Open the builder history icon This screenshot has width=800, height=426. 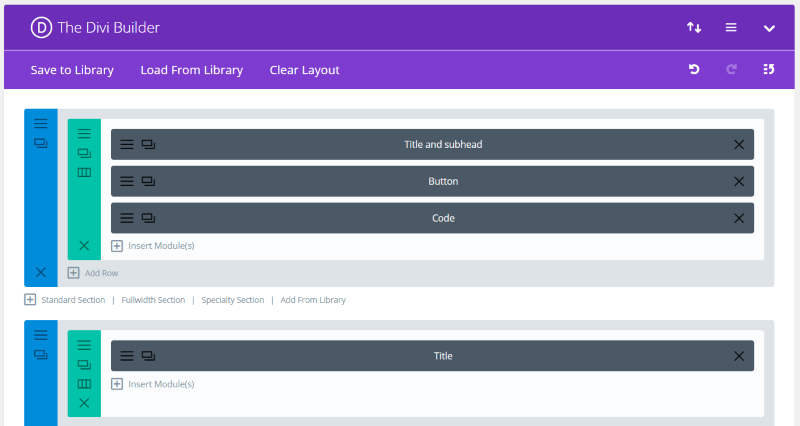pos(769,69)
